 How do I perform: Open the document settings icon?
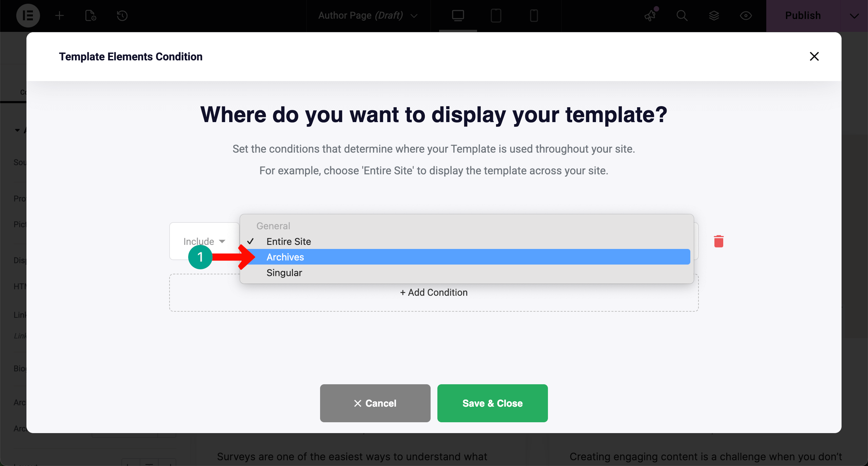tap(91, 16)
